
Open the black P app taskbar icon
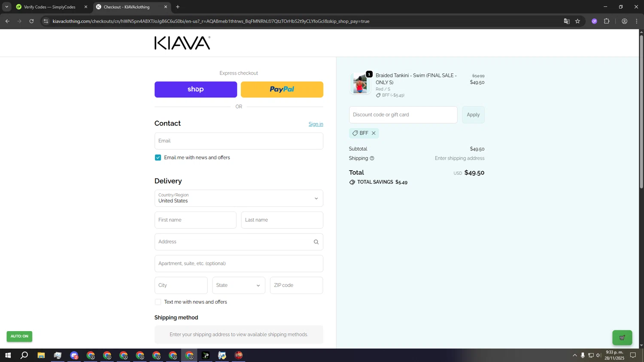point(206,355)
